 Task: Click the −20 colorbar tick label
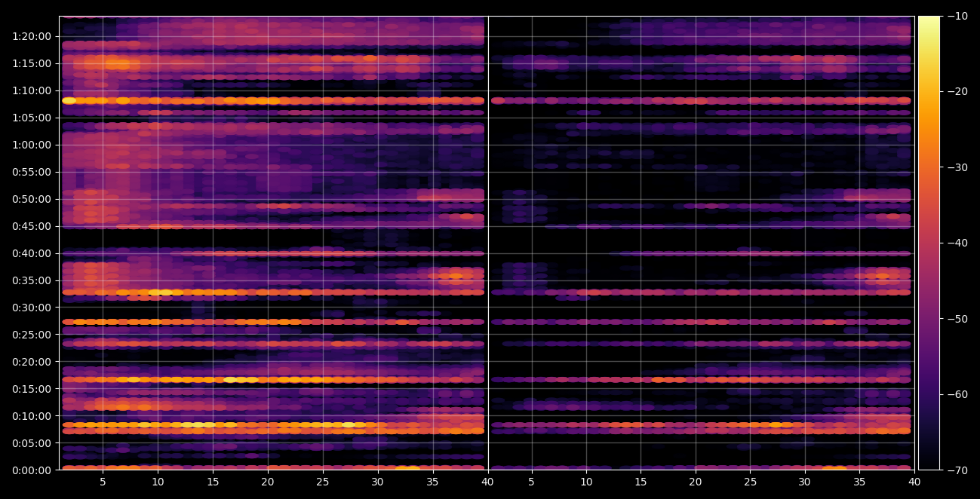point(957,91)
